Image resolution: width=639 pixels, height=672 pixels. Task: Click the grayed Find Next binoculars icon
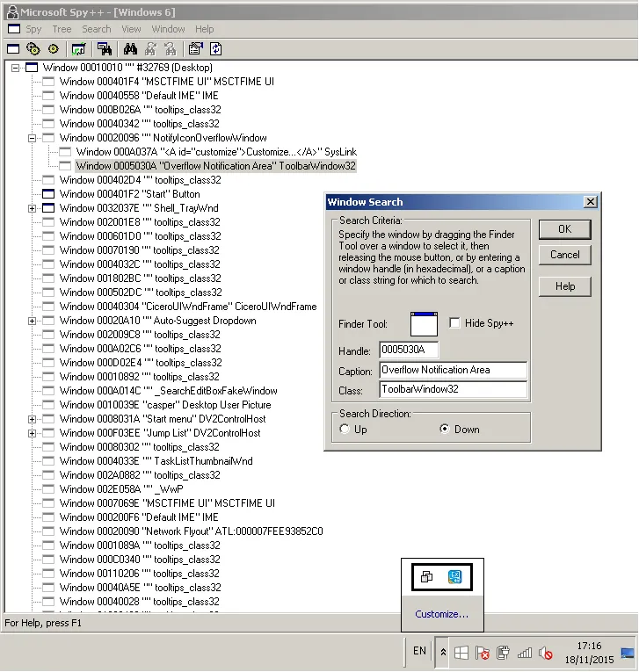[150, 49]
